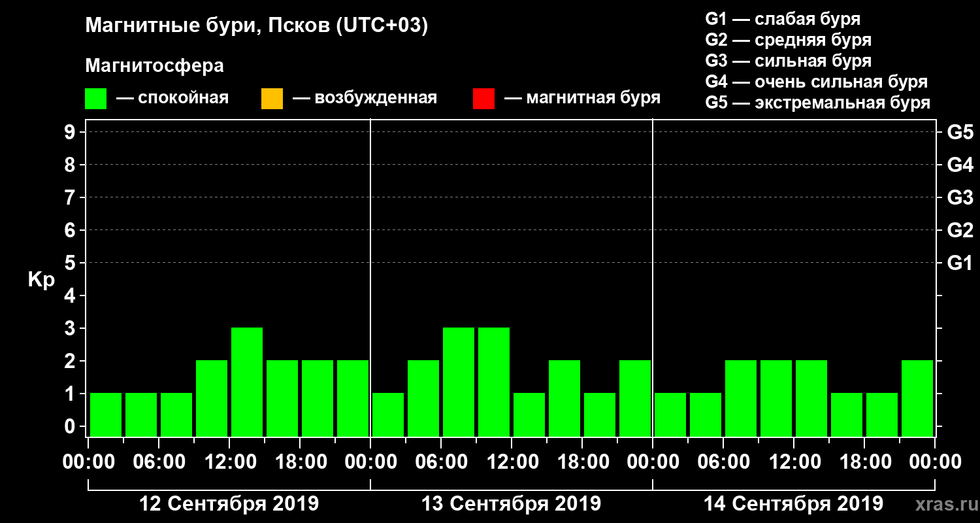The width and height of the screenshot is (980, 523).
Task: Click the 12:00 time label above 14 Сентября
Action: tap(794, 462)
